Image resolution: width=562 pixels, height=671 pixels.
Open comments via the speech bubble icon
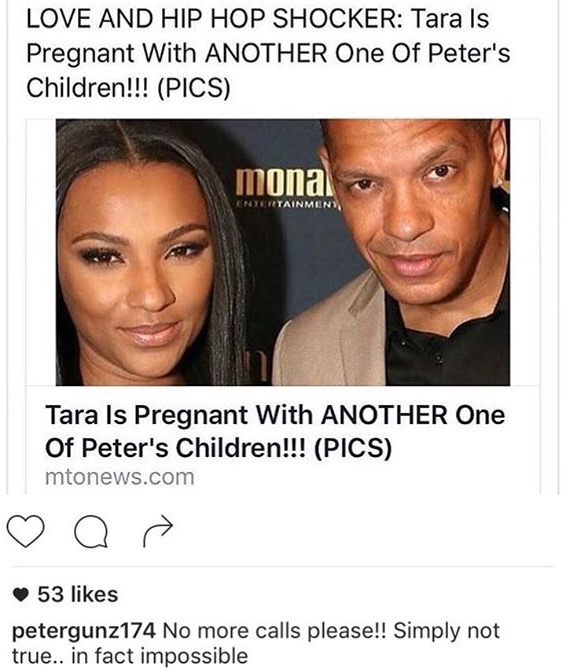[x=91, y=531]
